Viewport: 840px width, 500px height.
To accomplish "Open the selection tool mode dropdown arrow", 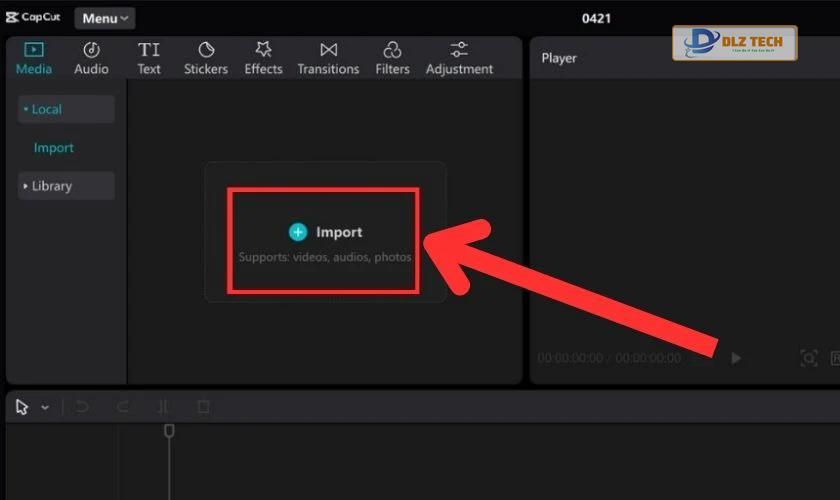I will (45, 407).
